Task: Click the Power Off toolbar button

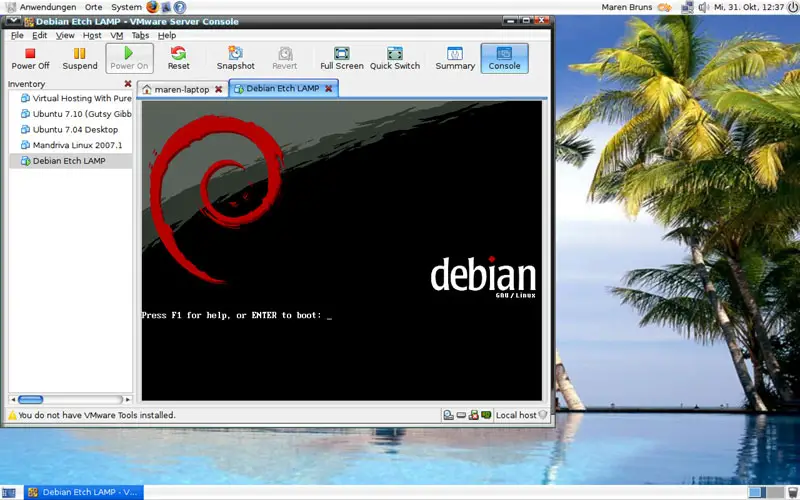Action: coord(30,58)
